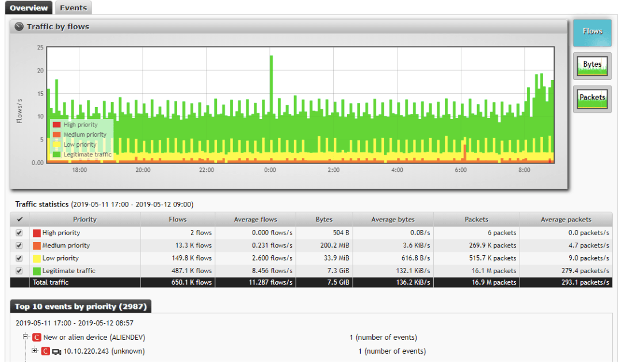The width and height of the screenshot is (622, 364).
Task: Switch to the Events tab
Action: point(73,7)
